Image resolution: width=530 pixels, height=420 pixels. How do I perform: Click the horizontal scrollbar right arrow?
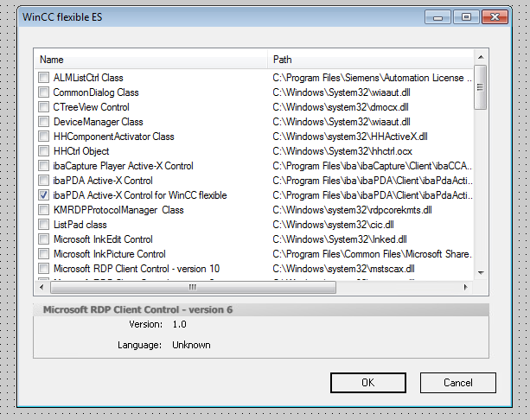tap(466, 287)
